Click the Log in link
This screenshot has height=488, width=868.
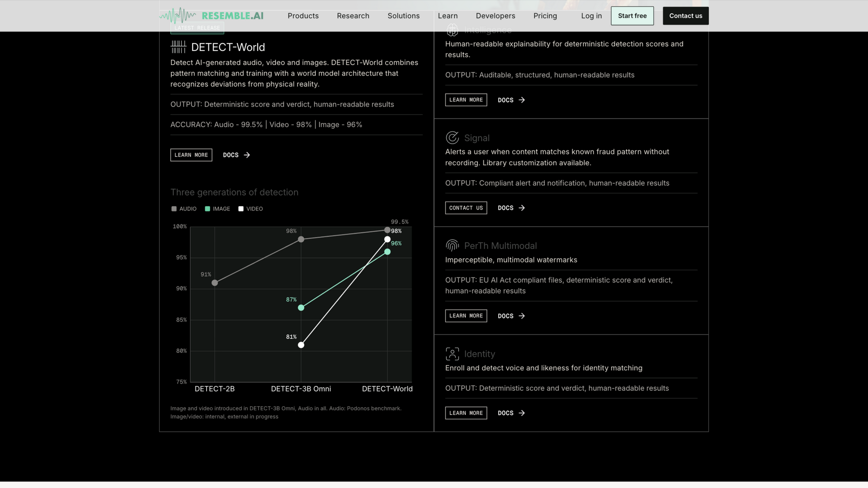[591, 16]
